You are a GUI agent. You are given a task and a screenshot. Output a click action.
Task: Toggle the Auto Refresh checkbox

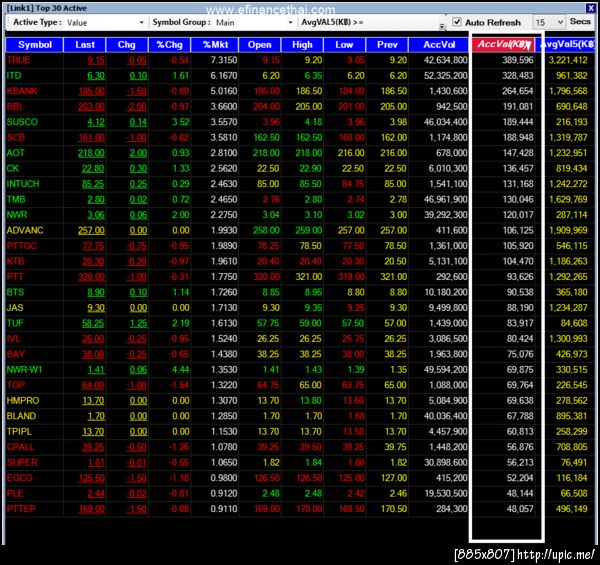(457, 22)
